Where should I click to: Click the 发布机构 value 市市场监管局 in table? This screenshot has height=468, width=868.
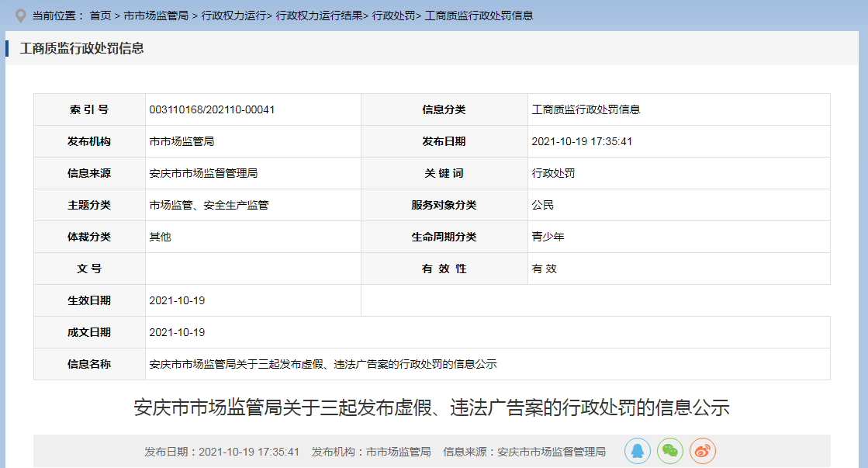point(182,141)
